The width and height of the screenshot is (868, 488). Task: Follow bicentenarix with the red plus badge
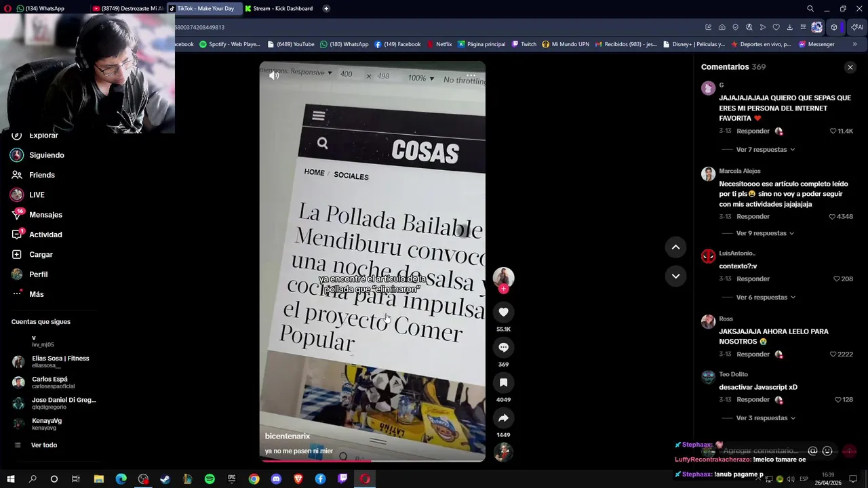(x=503, y=289)
